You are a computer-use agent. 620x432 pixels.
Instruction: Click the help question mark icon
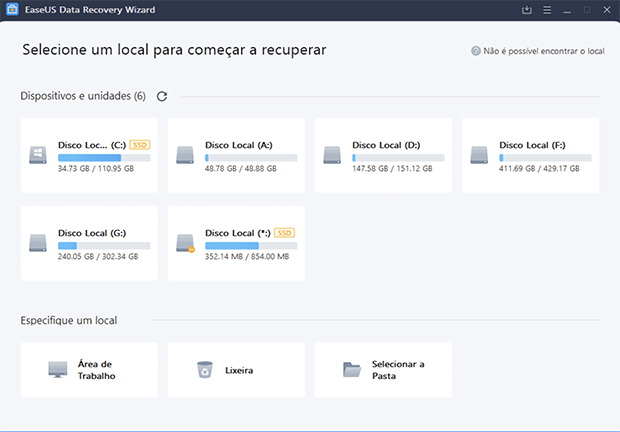click(475, 50)
